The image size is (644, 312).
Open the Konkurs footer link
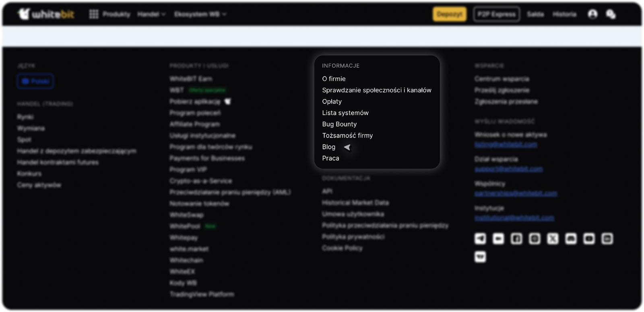coord(29,174)
